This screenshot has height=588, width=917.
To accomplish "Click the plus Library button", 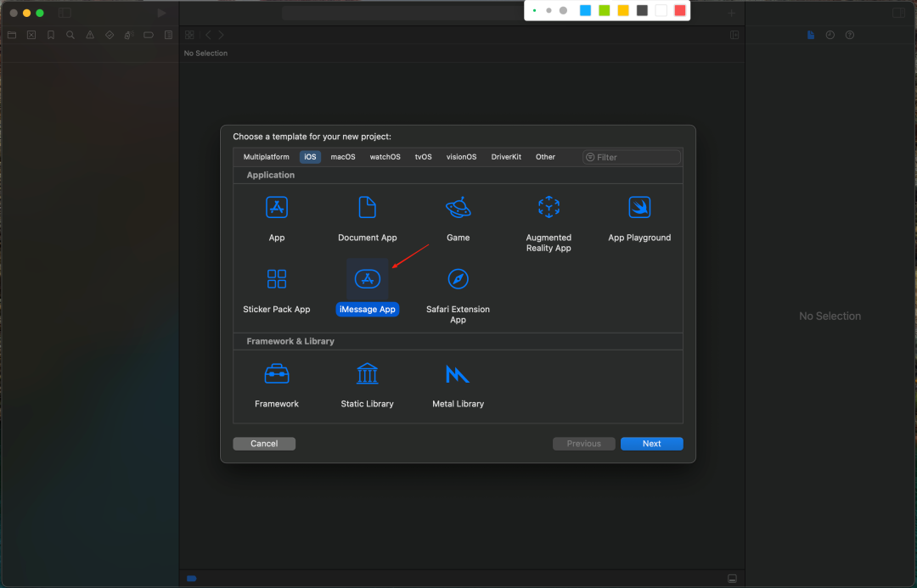I will click(x=731, y=13).
